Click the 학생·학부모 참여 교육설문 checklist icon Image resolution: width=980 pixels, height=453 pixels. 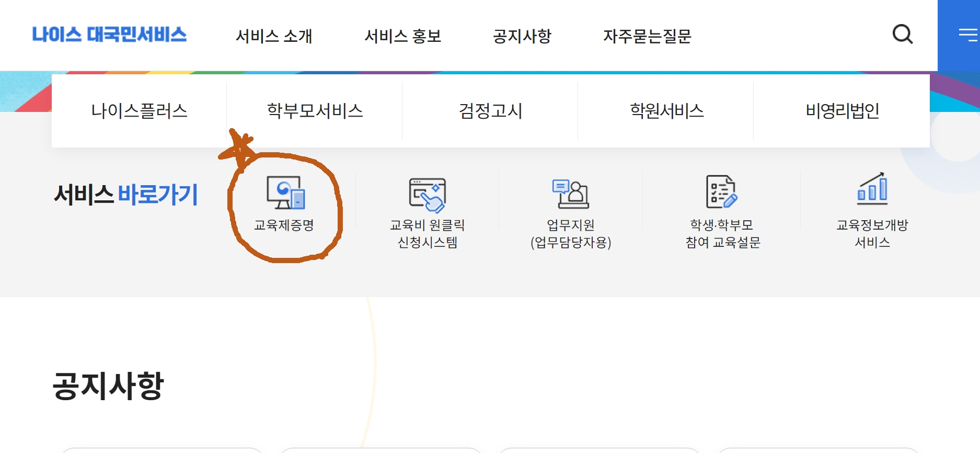tap(722, 191)
